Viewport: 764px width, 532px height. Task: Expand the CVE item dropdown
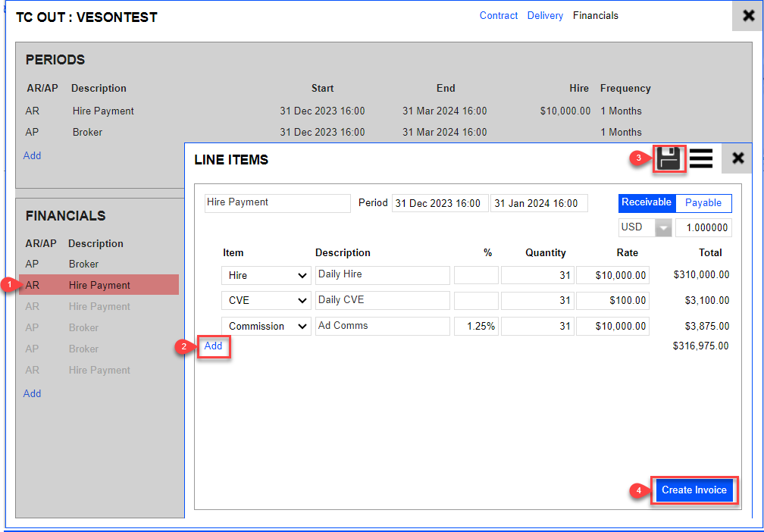(x=266, y=301)
